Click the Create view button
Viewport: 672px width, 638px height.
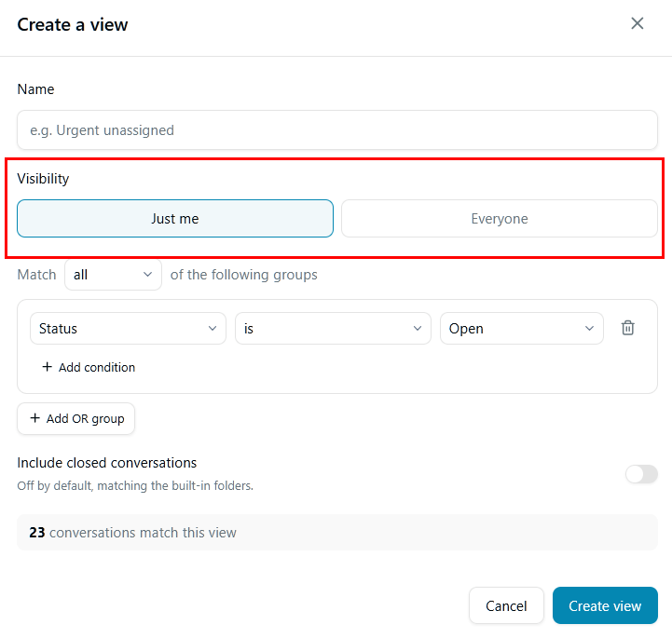605,605
